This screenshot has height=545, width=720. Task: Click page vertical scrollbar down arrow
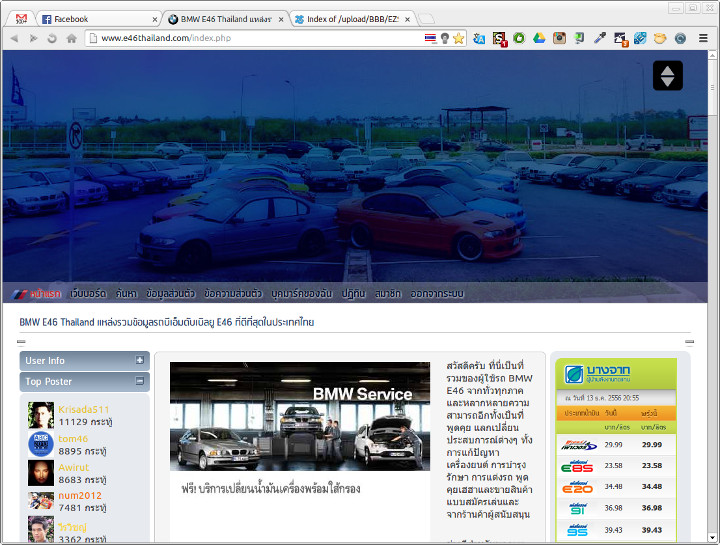712,537
